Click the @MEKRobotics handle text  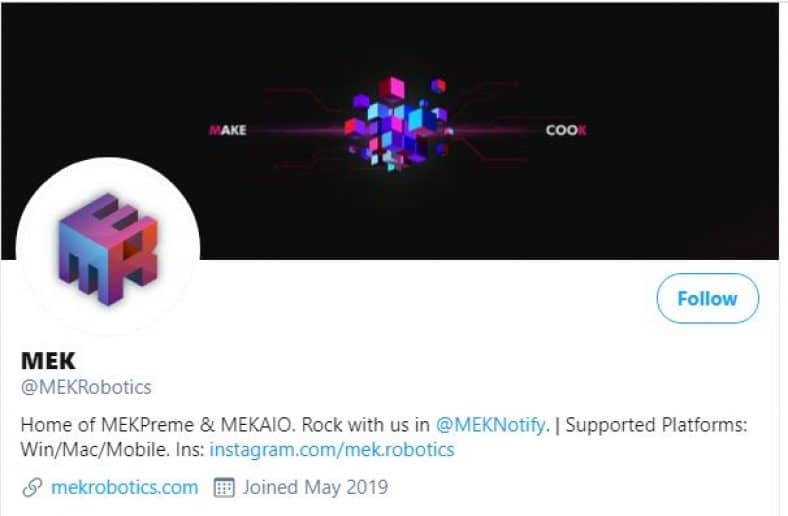86,387
